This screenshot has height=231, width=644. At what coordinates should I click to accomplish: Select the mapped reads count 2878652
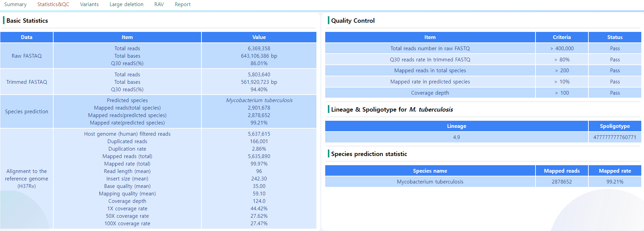562,182
